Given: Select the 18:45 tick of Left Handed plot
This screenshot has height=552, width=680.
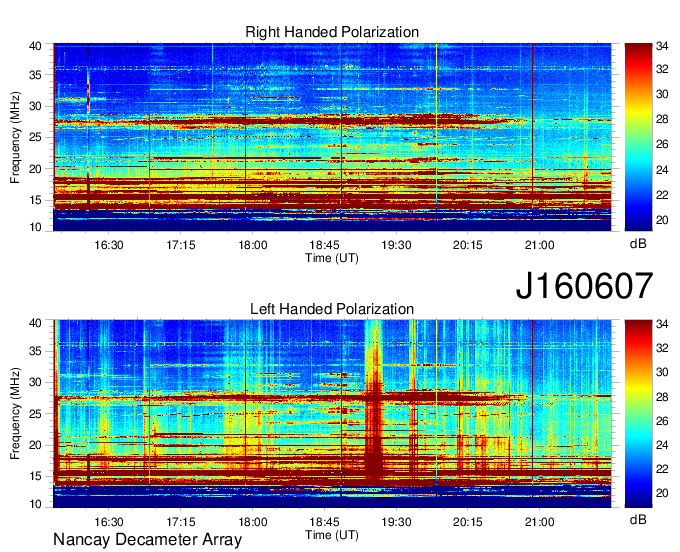Looking at the screenshot, I should pos(324,522).
